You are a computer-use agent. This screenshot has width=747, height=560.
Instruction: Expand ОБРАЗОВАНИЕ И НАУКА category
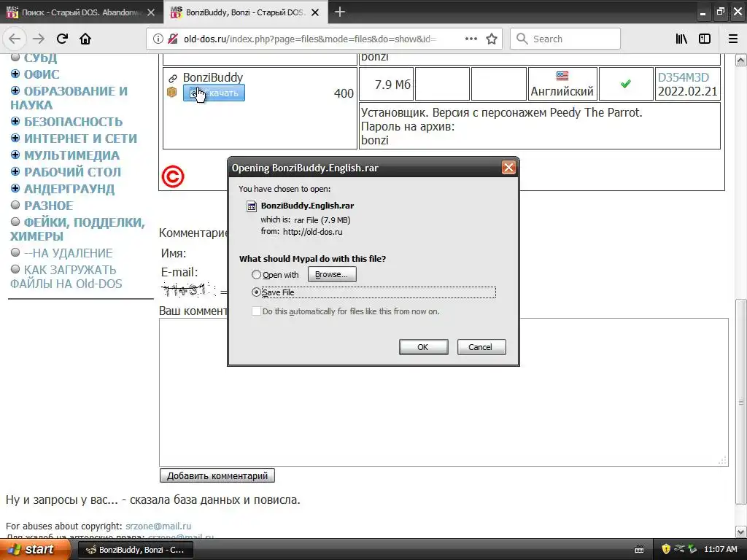(15, 90)
